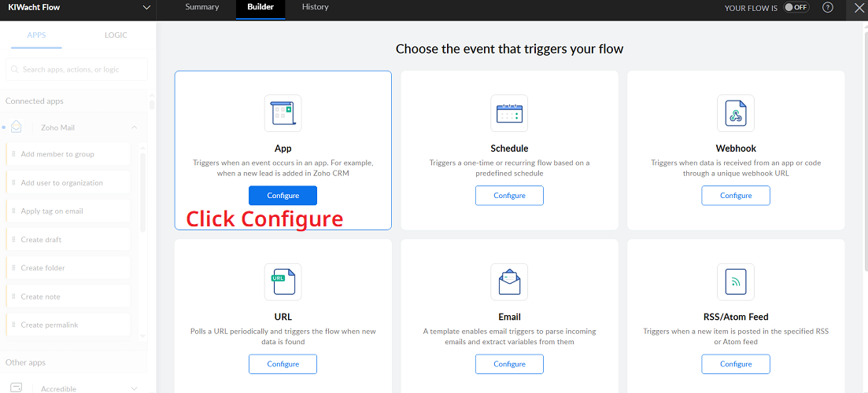Viewport: 868px width, 393px height.
Task: Expand the Accredible app section
Action: click(x=135, y=388)
